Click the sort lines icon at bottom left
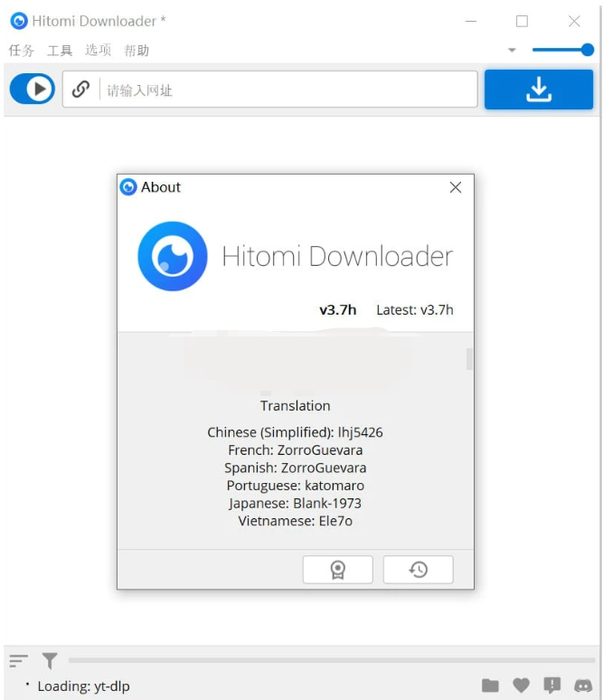Screen dimensions: 603x700 pyautogui.click(x=18, y=661)
